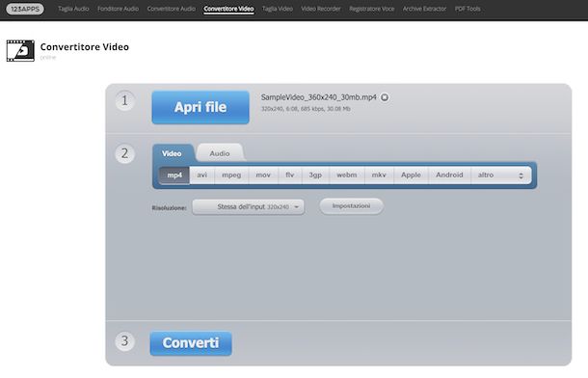
Task: Click the Convertitore Video page title
Action: (x=85, y=47)
